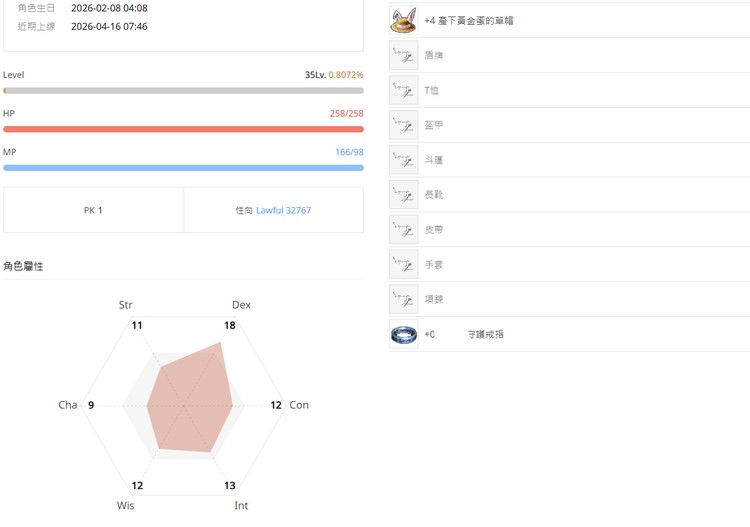Click the empty T恤 slot icon
Image resolution: width=750 pixels, height=527 pixels.
(x=404, y=90)
